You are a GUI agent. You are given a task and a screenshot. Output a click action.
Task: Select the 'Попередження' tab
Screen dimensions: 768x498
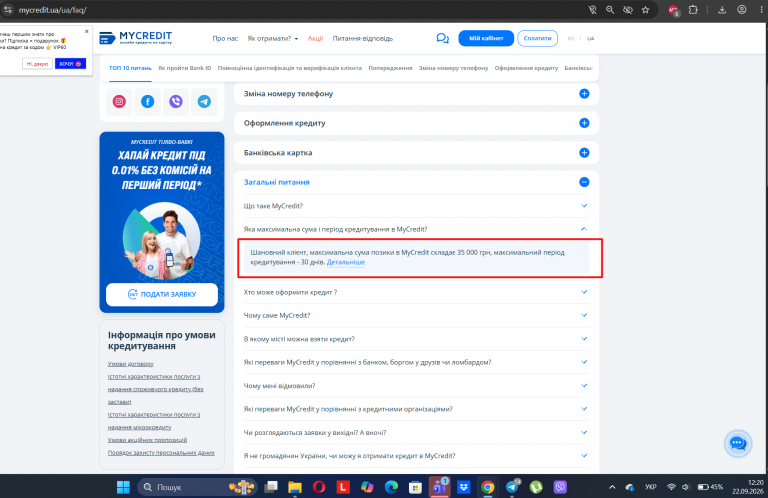click(390, 68)
